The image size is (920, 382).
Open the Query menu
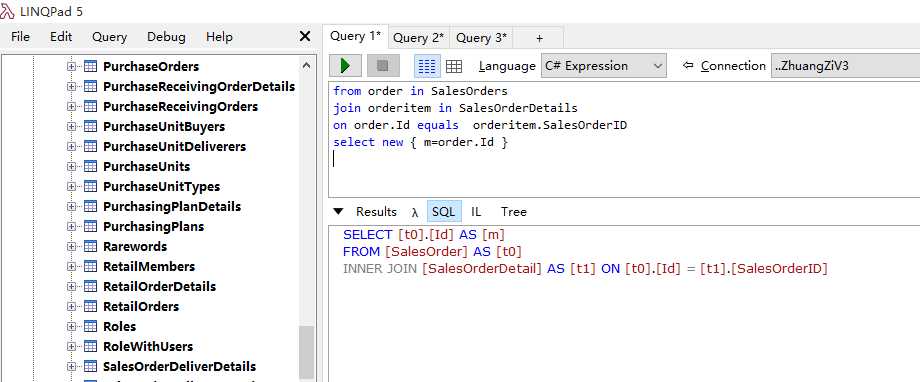[109, 37]
